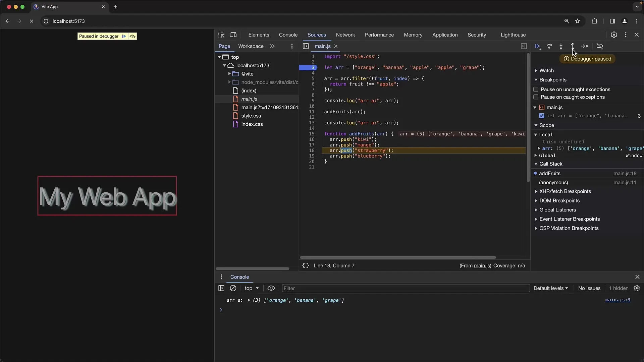Viewport: 644px width, 362px height.
Task: Enable Pause on uncaught exceptions
Action: click(x=536, y=89)
